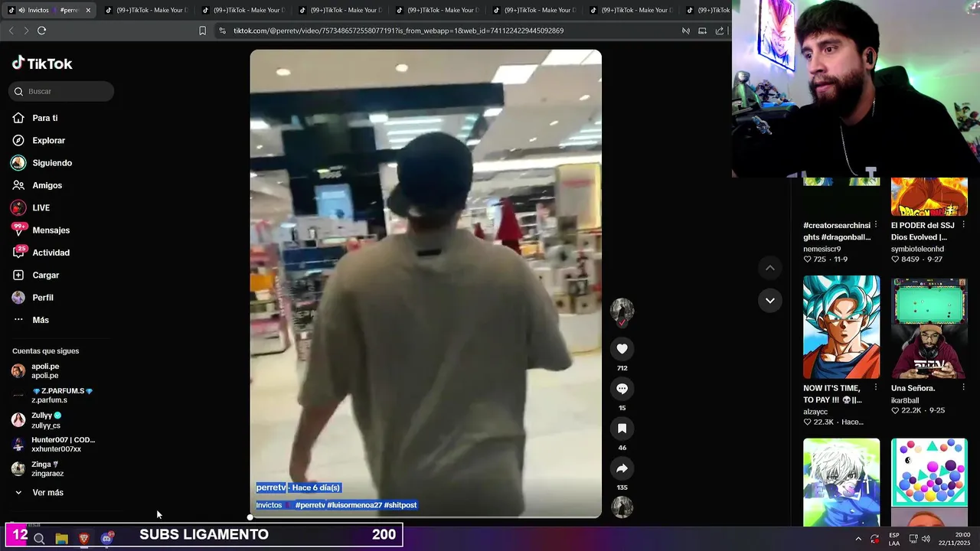
Task: Open creator avatar above the like button
Action: point(622,311)
